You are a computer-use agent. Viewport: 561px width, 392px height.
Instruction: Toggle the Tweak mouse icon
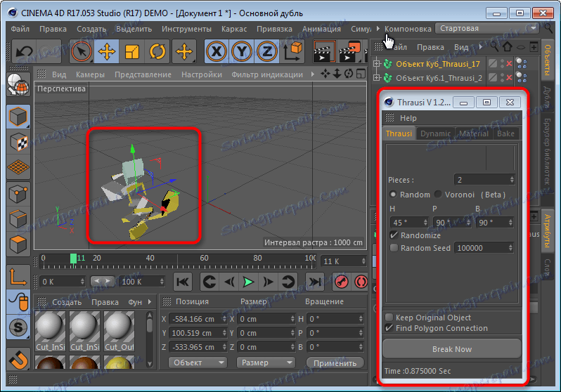click(x=18, y=301)
